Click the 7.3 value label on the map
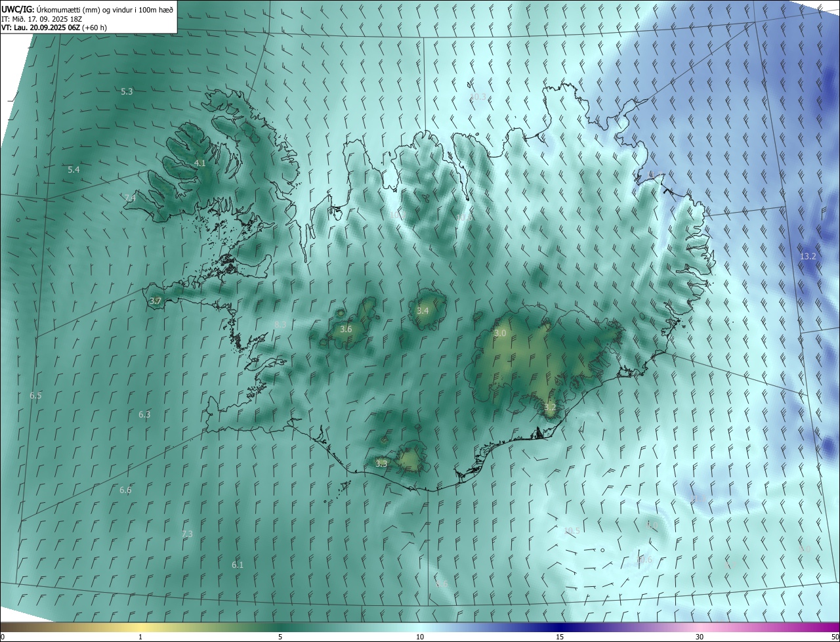 click(187, 534)
